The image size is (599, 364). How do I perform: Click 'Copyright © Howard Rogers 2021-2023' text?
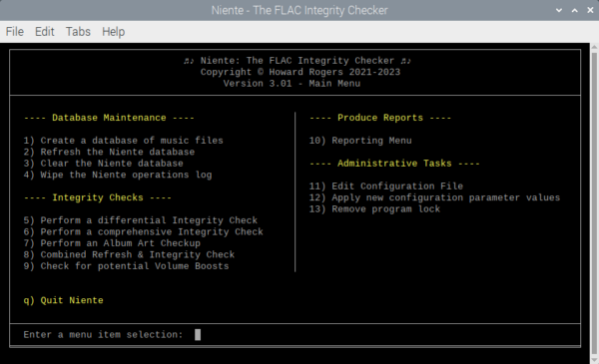tap(300, 72)
